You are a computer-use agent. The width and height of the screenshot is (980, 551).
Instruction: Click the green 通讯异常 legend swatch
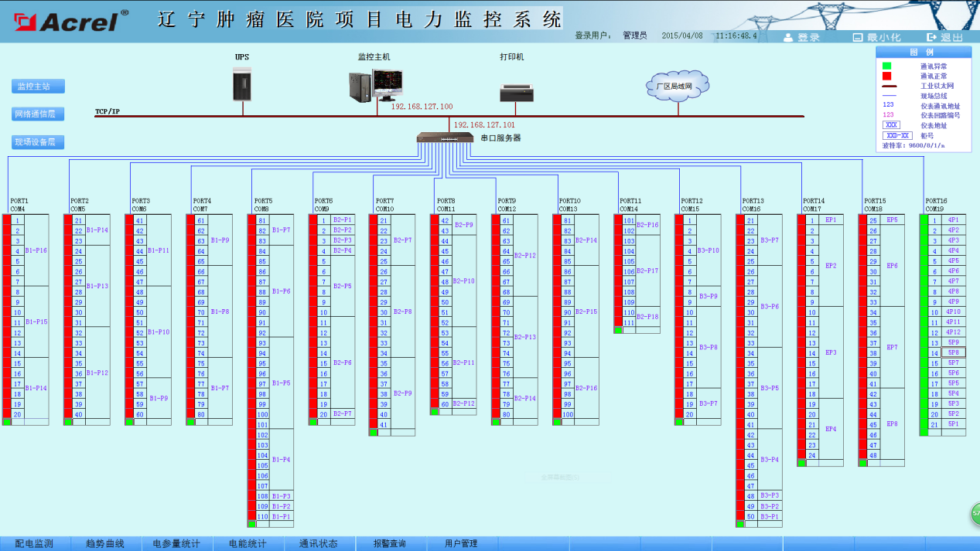pyautogui.click(x=886, y=66)
